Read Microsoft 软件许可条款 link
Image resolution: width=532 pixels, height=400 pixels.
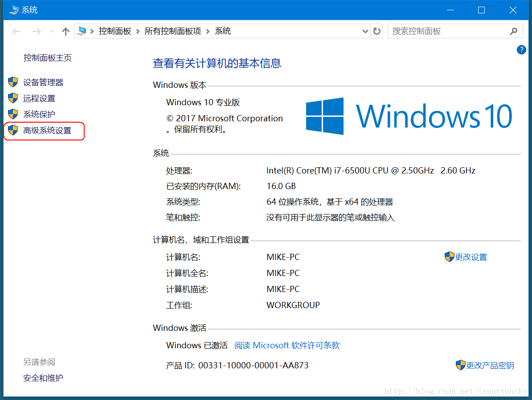point(286,345)
